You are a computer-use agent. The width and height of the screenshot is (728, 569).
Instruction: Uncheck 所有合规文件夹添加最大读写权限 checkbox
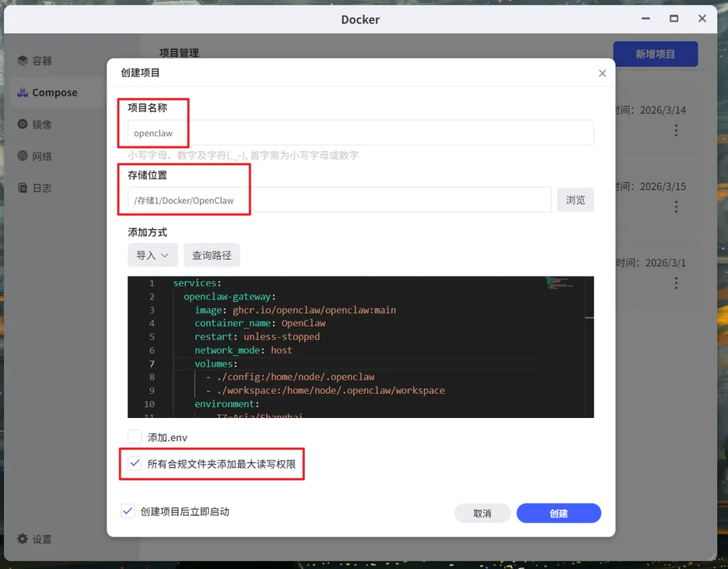[x=135, y=463]
